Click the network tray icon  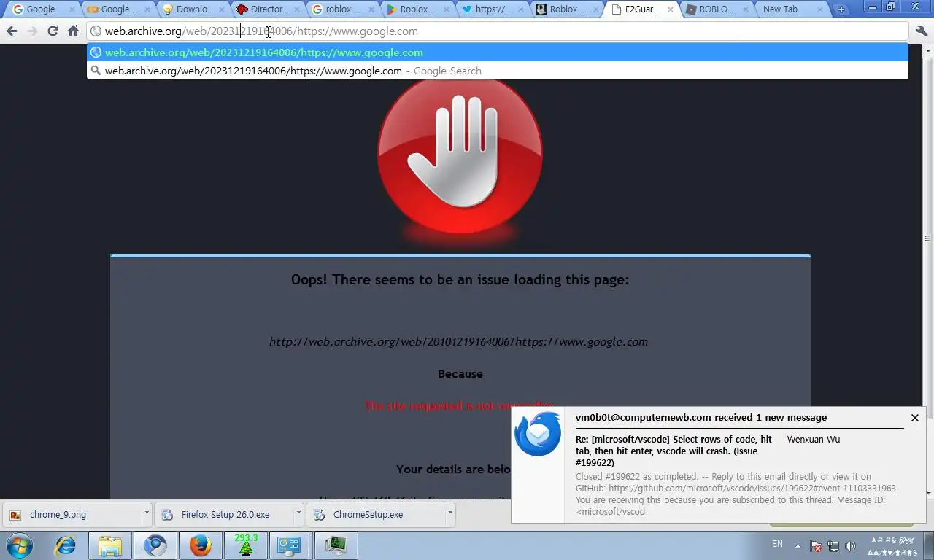pos(833,546)
